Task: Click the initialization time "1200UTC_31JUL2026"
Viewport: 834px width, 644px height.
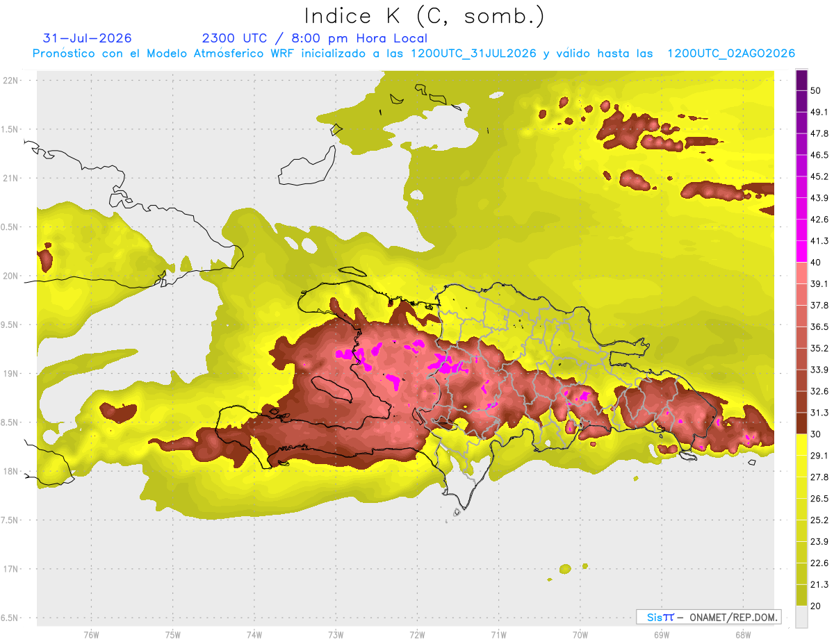Action: (x=474, y=53)
